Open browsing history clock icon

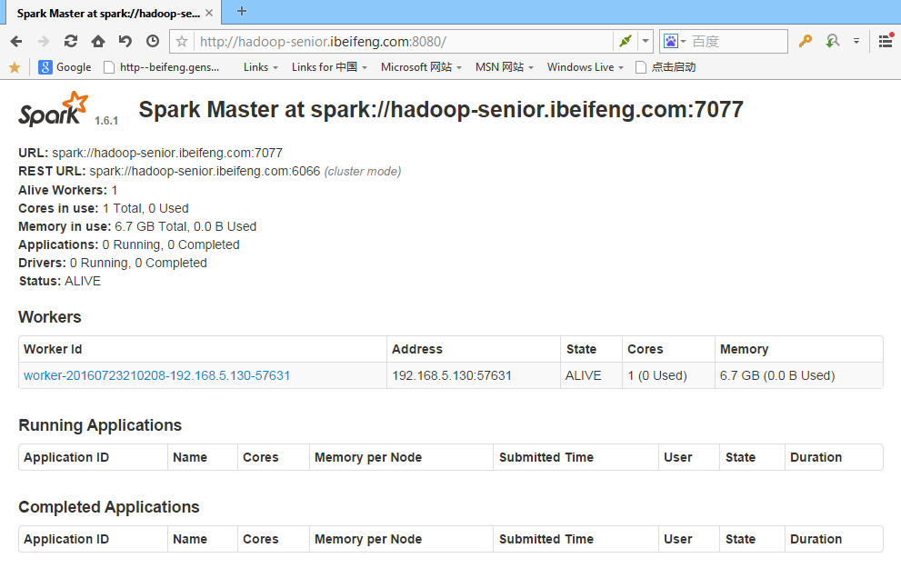[152, 41]
